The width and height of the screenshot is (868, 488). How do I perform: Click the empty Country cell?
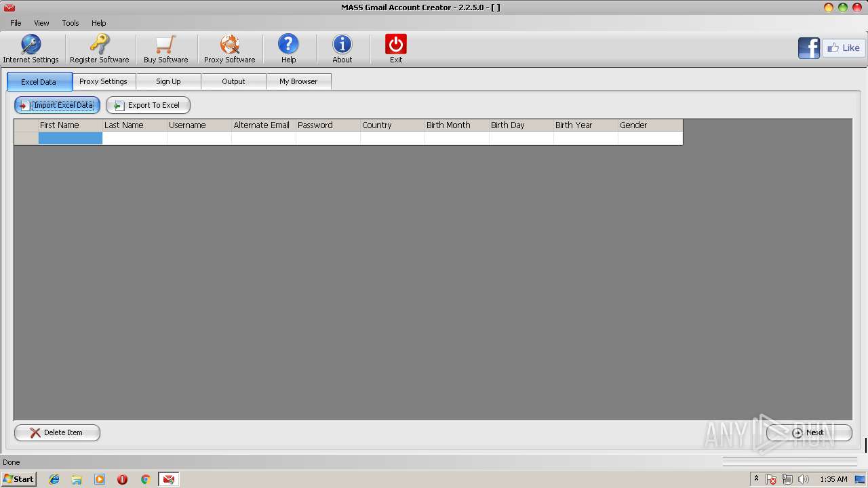click(x=392, y=138)
